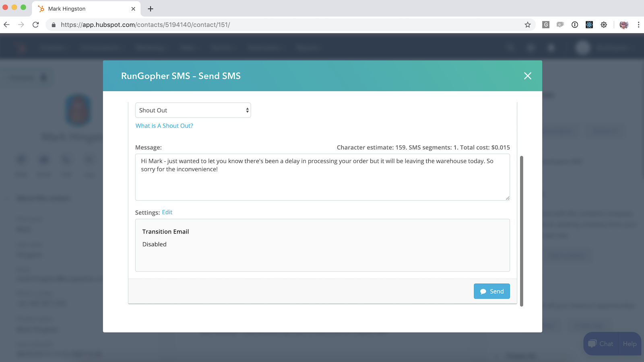This screenshot has height=362, width=644.
Task: Reload the current page
Action: click(x=35, y=25)
